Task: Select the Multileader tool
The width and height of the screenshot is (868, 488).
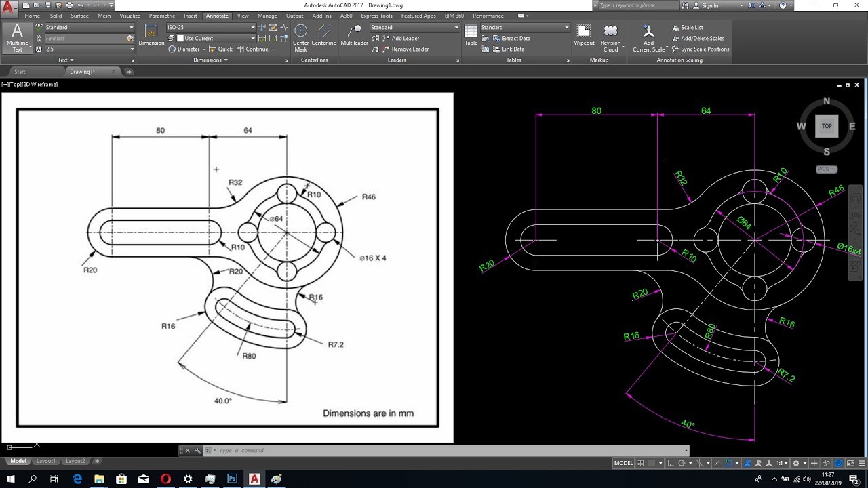Action: (354, 35)
